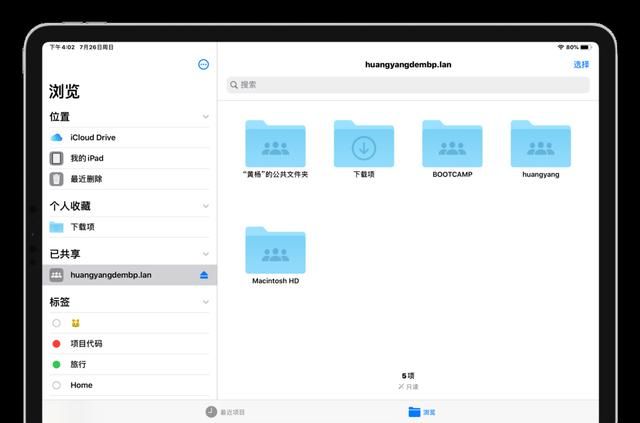Open the Macintosh HD folder

click(276, 250)
